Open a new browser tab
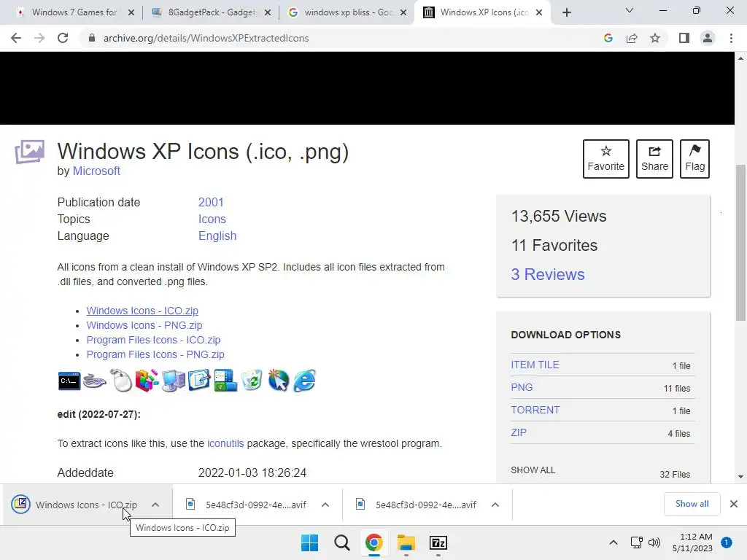This screenshot has width=747, height=560. click(x=566, y=13)
